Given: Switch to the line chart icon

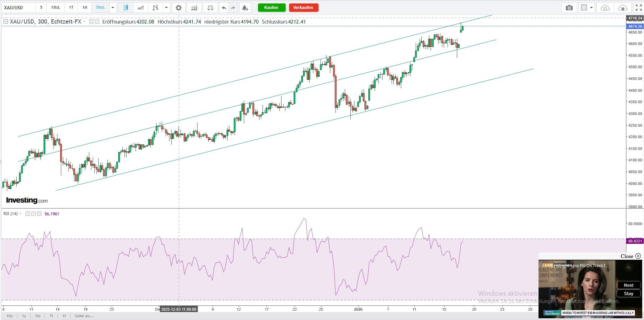Looking at the screenshot, I should pyautogui.click(x=140, y=8).
